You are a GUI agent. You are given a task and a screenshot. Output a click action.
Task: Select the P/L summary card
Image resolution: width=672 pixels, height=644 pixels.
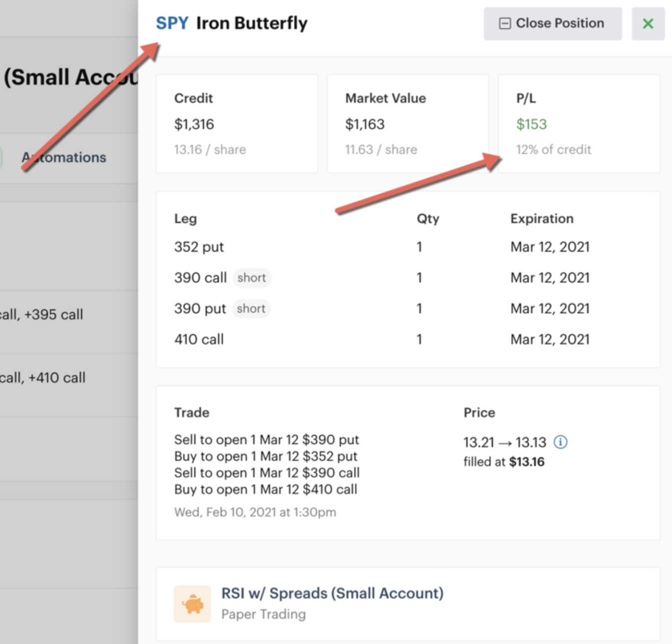579,124
